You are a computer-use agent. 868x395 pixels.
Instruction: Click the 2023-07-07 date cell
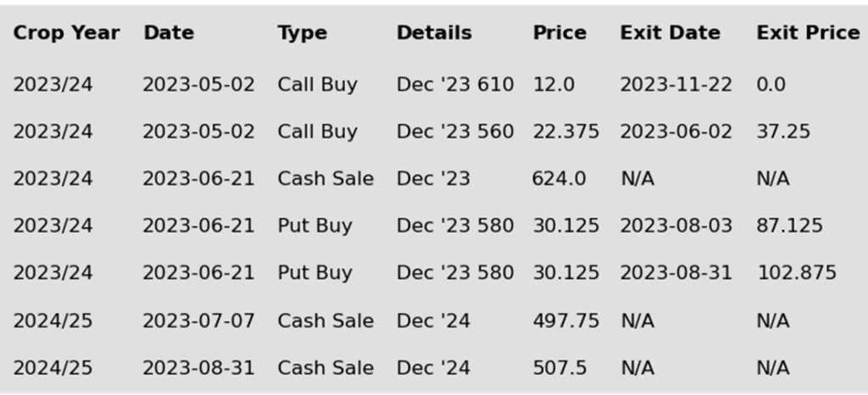198,321
